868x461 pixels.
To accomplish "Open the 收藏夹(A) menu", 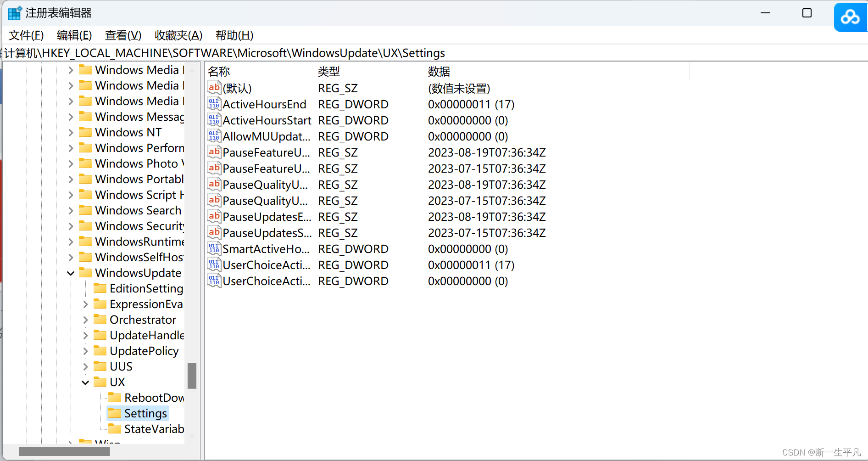I will [178, 35].
